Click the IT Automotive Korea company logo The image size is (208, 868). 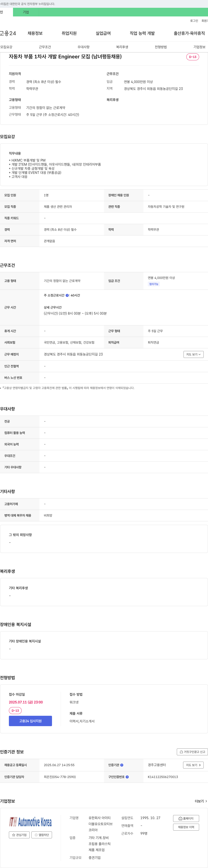(x=30, y=822)
